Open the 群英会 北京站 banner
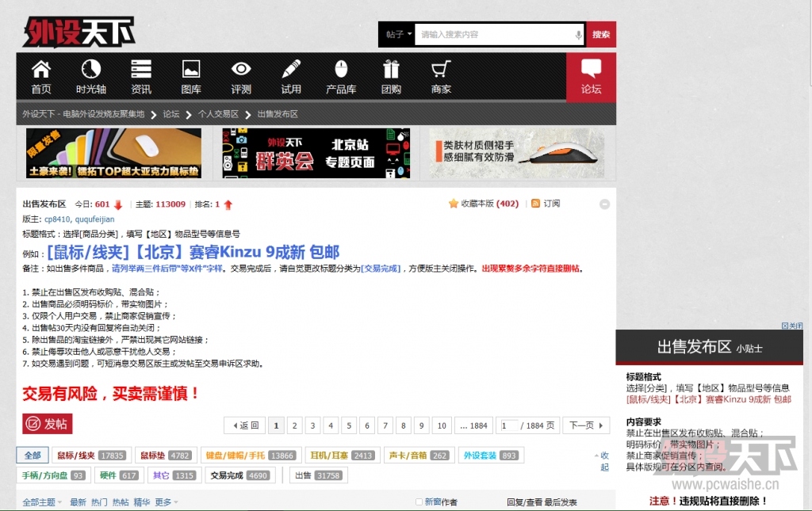 pyautogui.click(x=316, y=153)
